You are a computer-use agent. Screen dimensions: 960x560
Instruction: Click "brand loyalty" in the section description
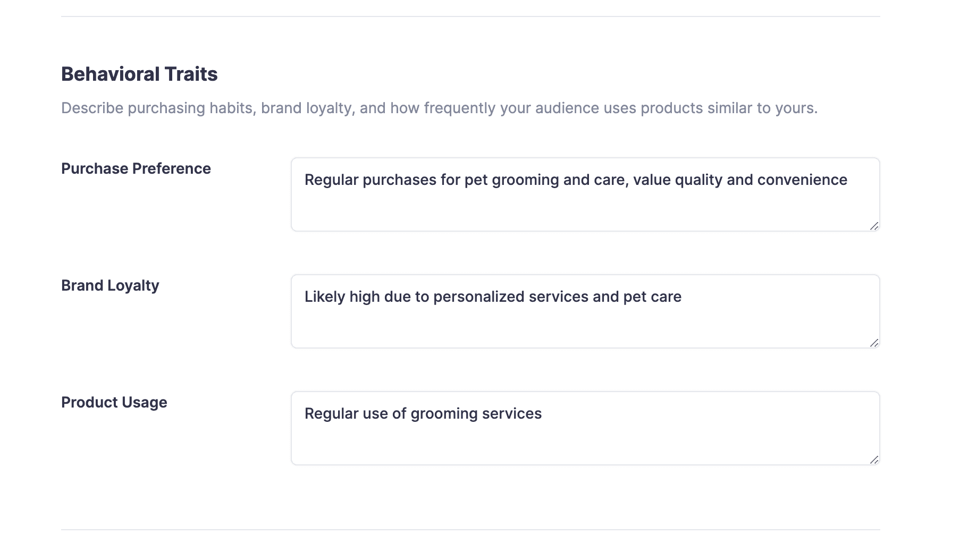[x=307, y=108]
